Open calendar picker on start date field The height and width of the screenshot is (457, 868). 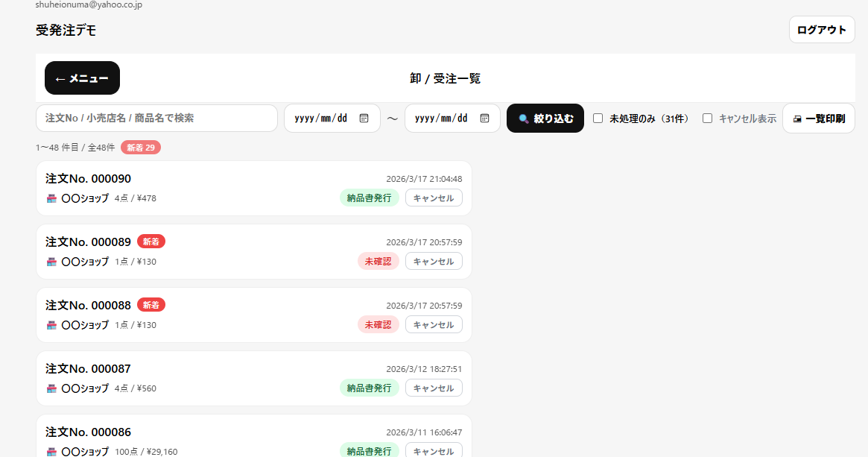point(364,119)
